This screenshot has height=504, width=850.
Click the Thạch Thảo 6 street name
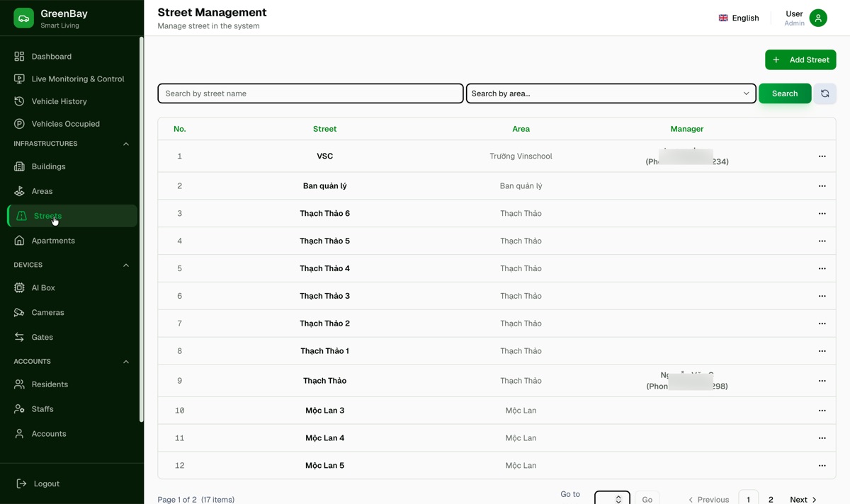click(x=325, y=214)
